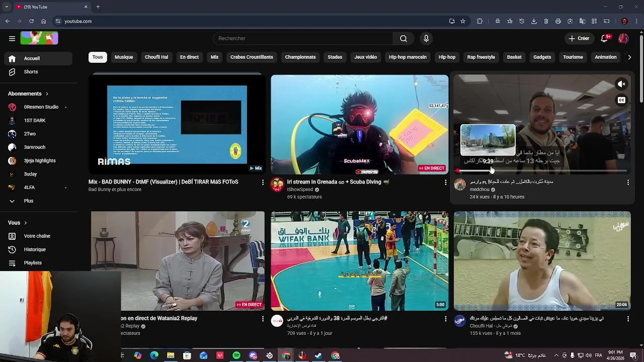Go to browser home page

click(x=43, y=21)
